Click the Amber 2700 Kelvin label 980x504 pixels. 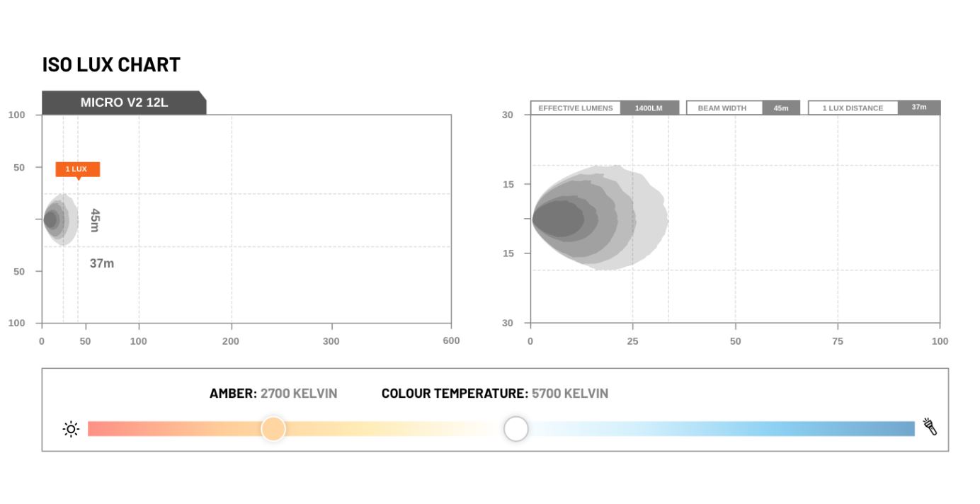coord(273,394)
